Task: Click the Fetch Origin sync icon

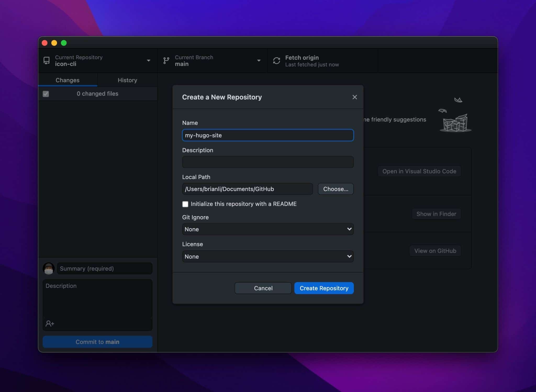Action: (x=276, y=60)
